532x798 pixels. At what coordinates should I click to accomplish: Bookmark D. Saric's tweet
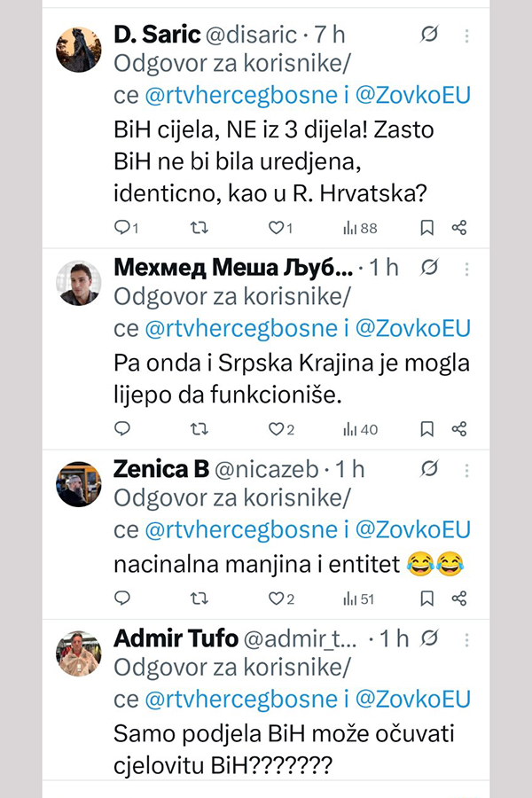426,228
